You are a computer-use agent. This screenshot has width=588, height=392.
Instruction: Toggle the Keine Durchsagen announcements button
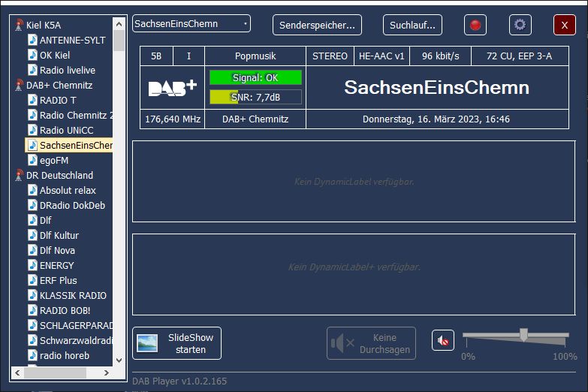[371, 343]
